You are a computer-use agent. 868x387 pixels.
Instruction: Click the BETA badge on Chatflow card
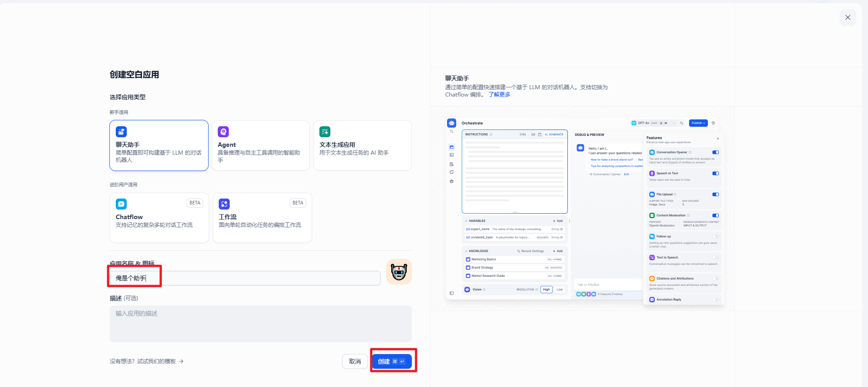point(195,203)
